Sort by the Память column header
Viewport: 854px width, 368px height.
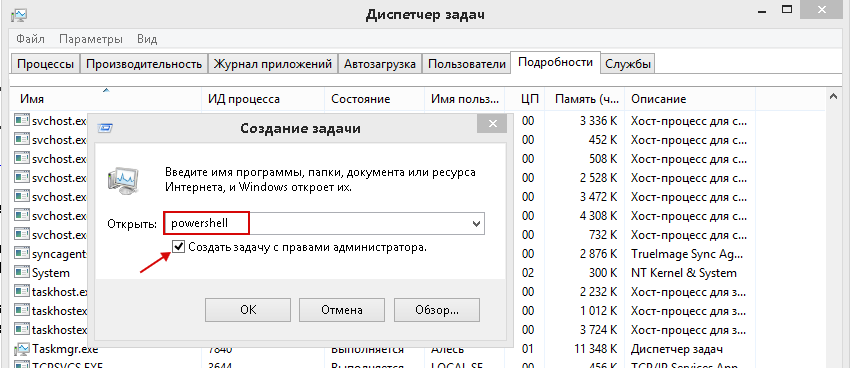tap(585, 99)
